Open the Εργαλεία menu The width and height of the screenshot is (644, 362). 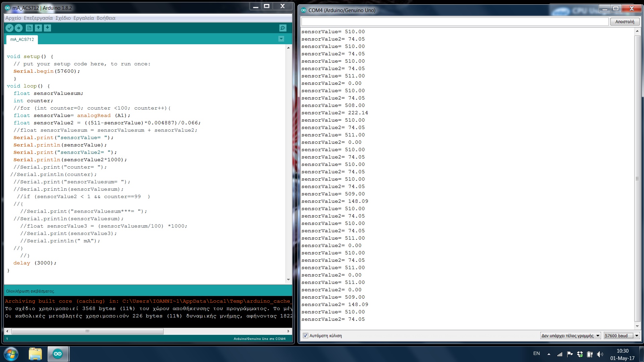pos(84,18)
